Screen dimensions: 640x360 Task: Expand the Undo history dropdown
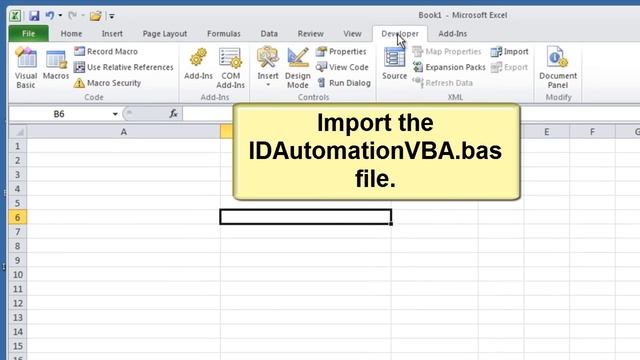tap(60, 16)
